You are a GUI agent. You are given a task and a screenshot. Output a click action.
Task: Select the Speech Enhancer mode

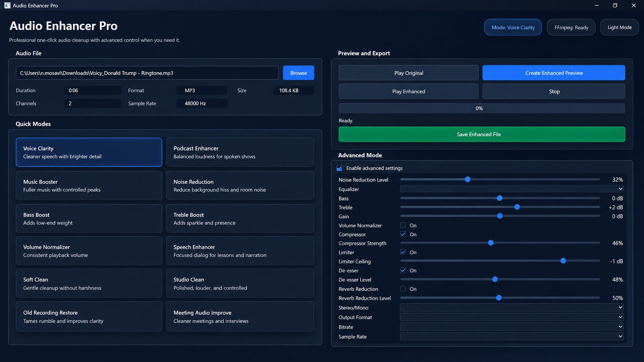click(x=240, y=251)
